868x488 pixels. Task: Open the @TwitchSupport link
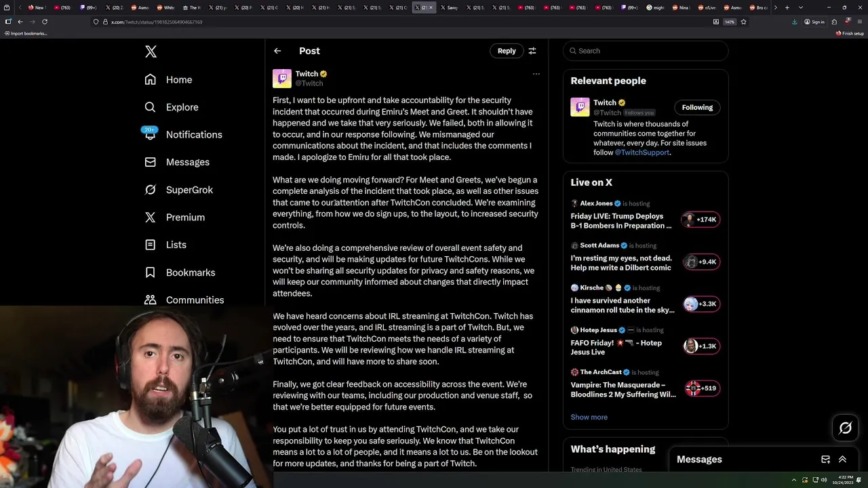pos(642,152)
